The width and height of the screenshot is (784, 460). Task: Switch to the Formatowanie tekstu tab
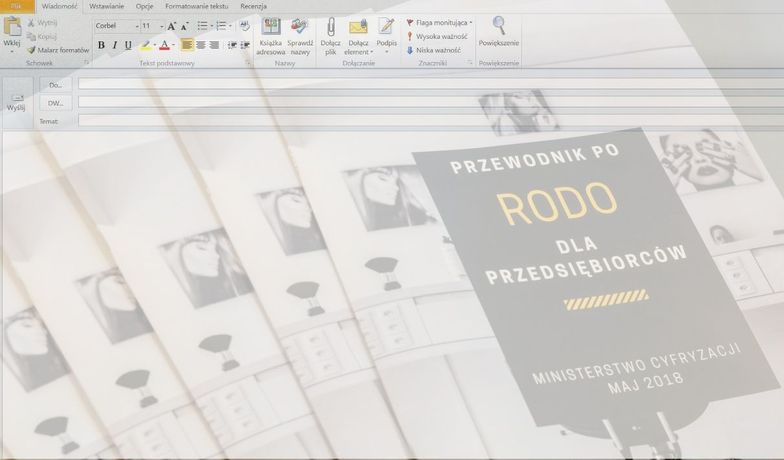click(x=196, y=6)
